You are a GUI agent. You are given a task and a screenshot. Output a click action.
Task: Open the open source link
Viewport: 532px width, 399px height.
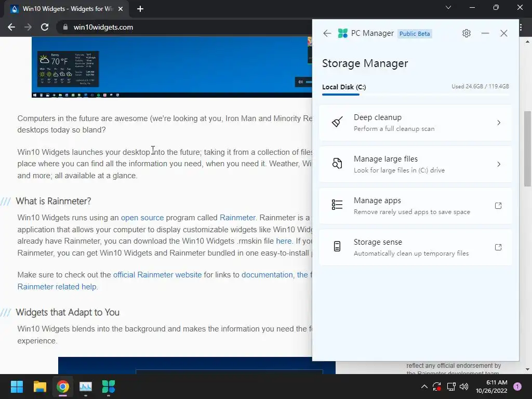[142, 218]
